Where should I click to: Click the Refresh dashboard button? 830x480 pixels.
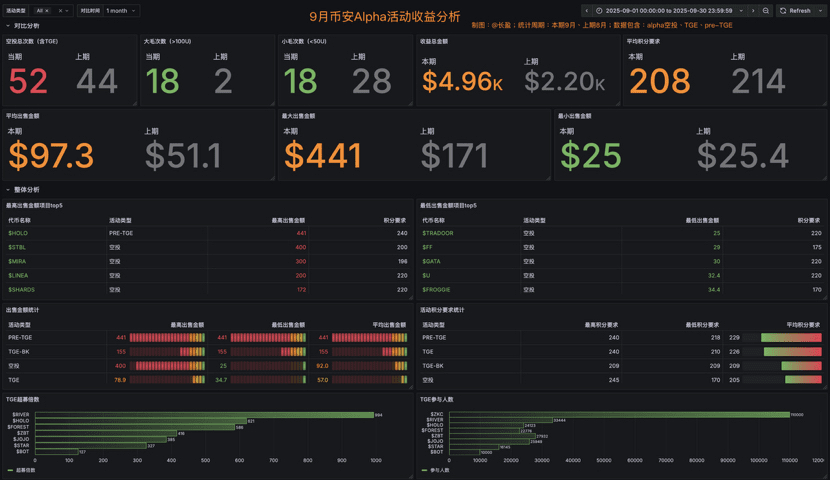796,11
